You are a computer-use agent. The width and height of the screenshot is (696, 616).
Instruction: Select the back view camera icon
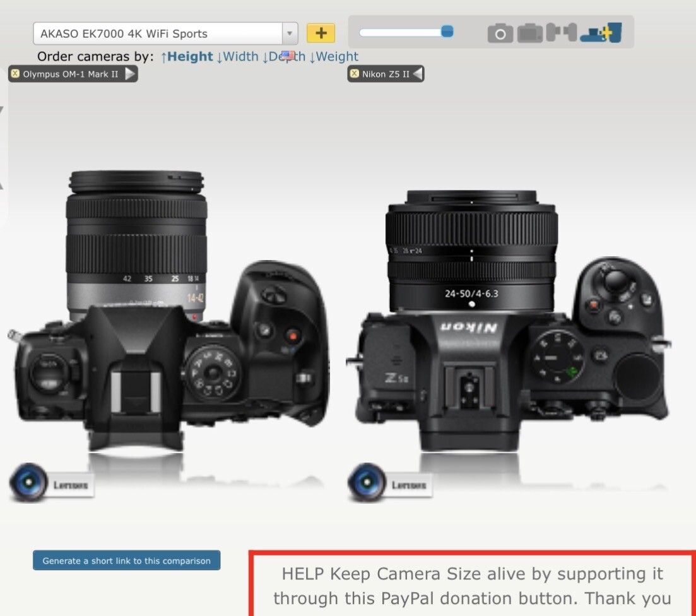(x=530, y=33)
